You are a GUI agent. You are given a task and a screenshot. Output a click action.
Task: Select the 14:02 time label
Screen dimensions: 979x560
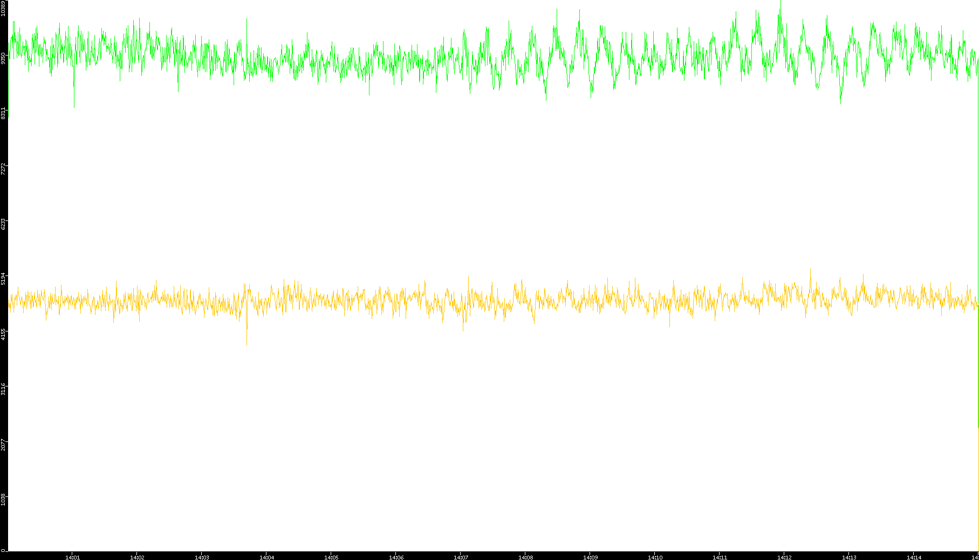click(x=137, y=557)
